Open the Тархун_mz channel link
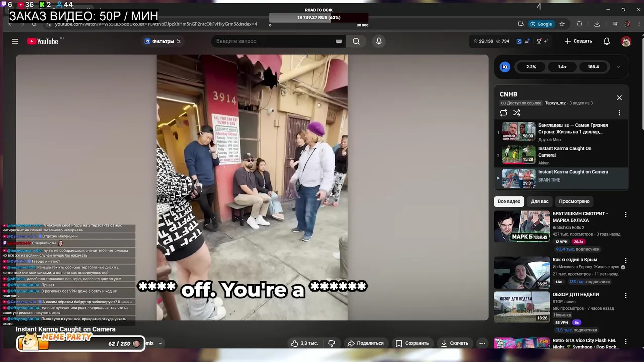Image resolution: width=644 pixels, height=362 pixels. pyautogui.click(x=555, y=103)
